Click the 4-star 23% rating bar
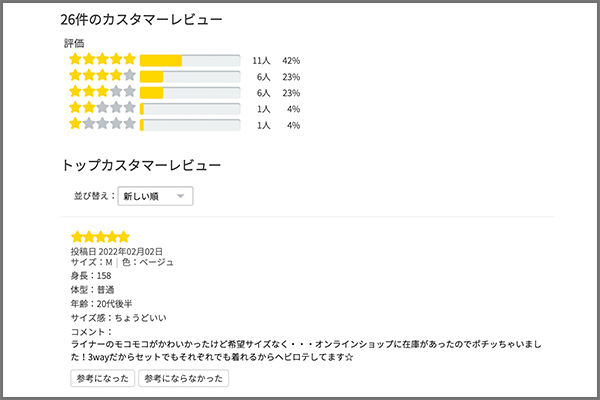Screen dimensions: 600x400 [x=190, y=76]
